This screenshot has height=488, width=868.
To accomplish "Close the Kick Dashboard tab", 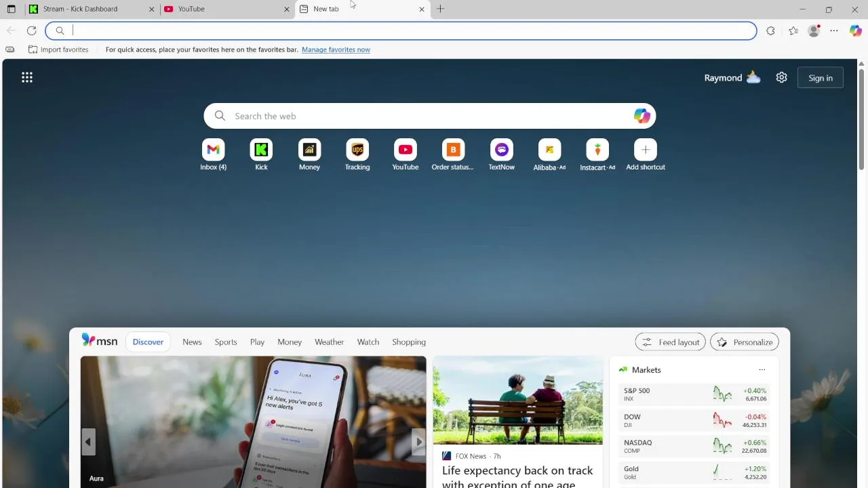I will coord(151,9).
